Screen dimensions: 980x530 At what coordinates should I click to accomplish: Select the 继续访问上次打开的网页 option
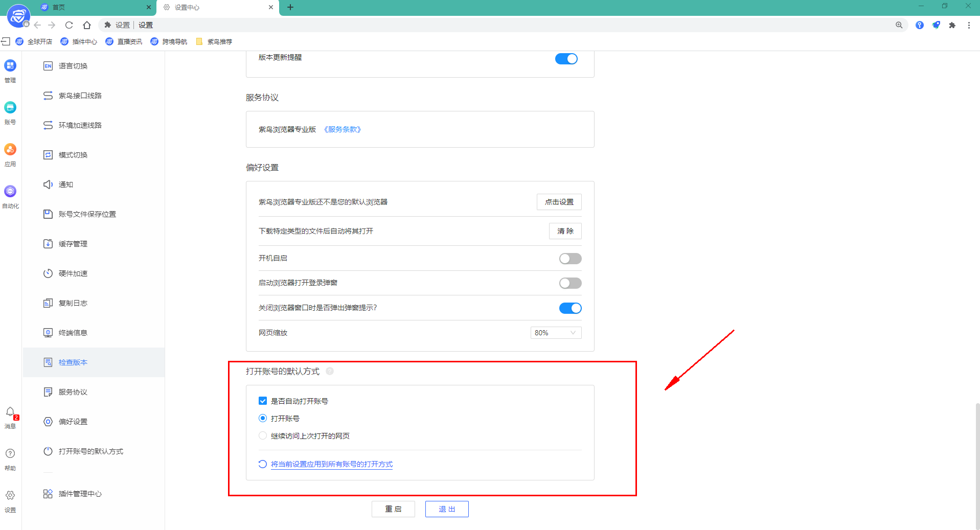coord(262,435)
